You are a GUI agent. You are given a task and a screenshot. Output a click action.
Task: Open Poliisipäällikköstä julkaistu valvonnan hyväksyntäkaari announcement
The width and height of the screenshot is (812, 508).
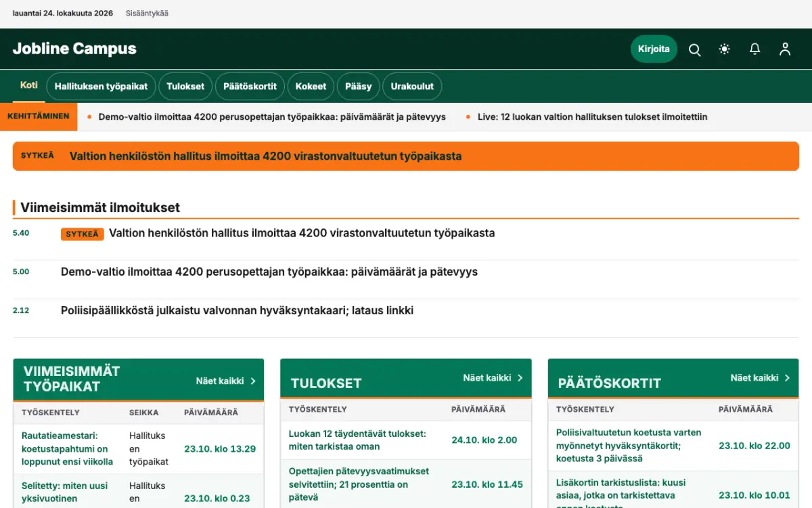click(237, 310)
